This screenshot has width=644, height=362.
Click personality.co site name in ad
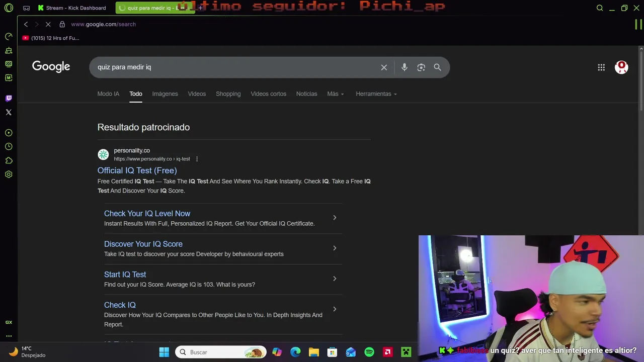132,150
